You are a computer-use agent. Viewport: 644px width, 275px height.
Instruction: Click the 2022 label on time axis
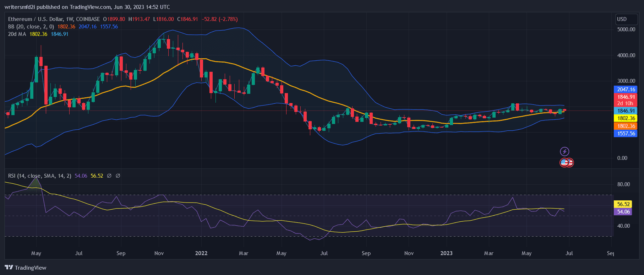pos(201,253)
